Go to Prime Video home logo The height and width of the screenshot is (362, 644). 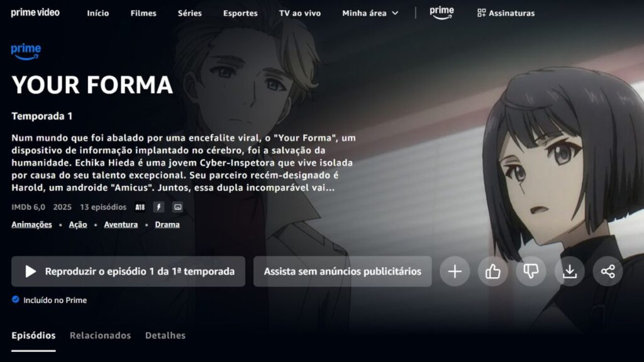[35, 13]
